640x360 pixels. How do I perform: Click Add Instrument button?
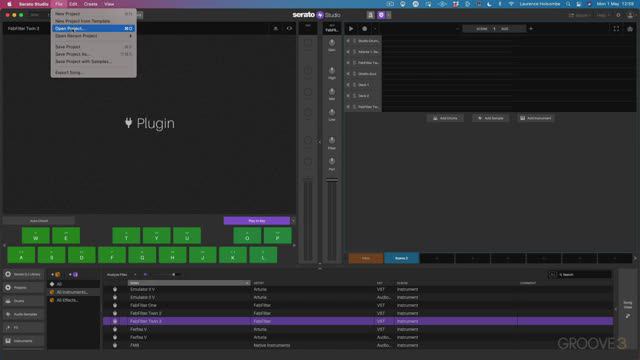tap(536, 118)
